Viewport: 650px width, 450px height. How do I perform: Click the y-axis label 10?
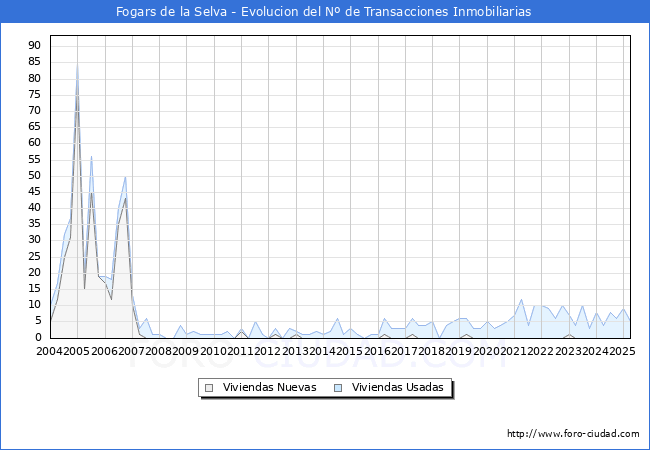point(34,305)
